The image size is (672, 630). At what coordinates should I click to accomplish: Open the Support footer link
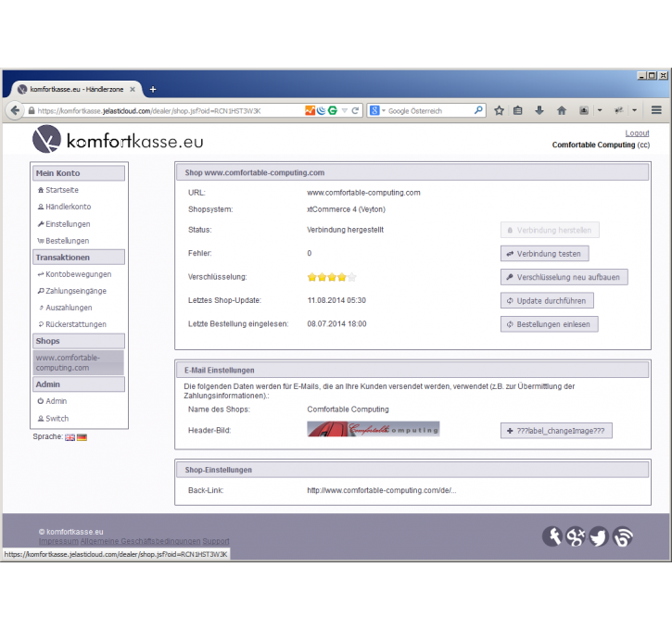coord(216,541)
